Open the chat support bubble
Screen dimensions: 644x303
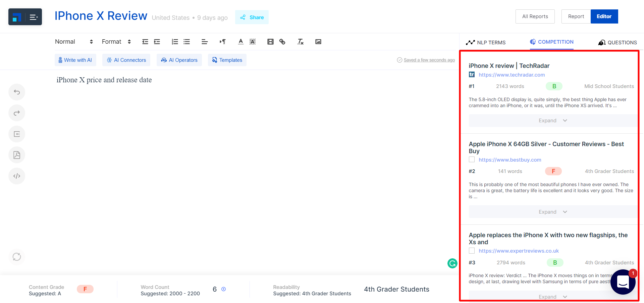pyautogui.click(x=623, y=282)
